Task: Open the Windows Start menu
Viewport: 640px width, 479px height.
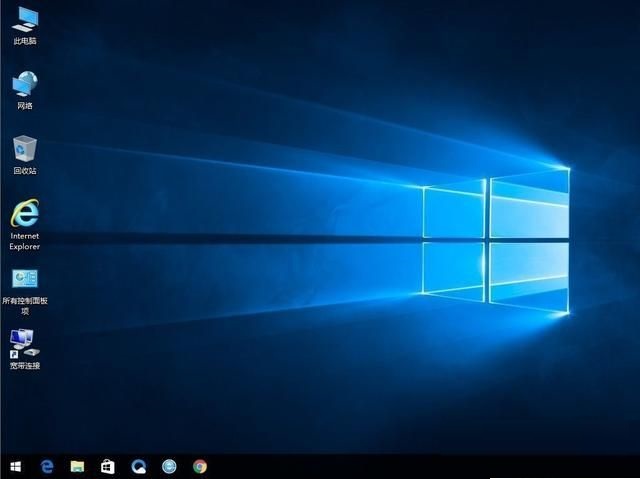Action: click(16, 466)
